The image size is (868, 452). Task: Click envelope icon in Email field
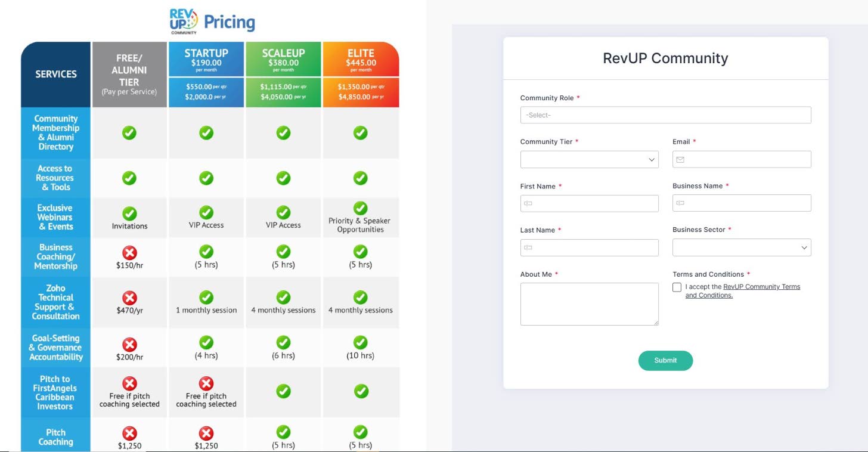pyautogui.click(x=680, y=159)
